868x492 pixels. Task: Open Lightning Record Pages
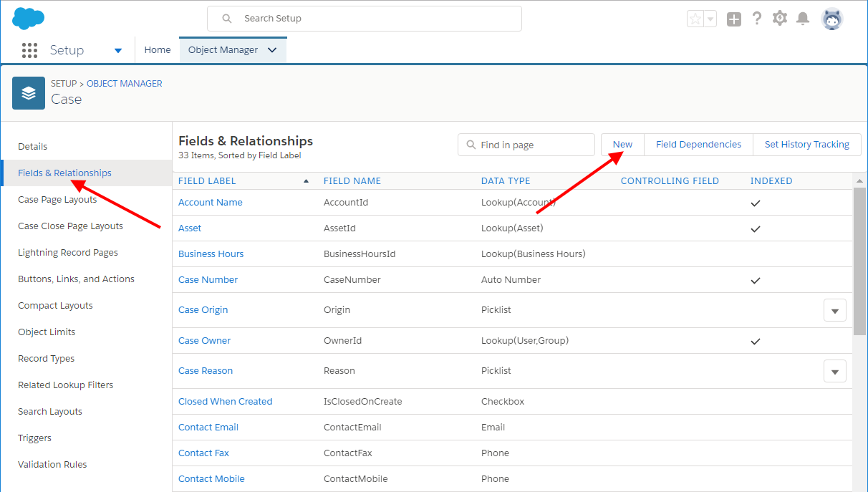(x=68, y=252)
